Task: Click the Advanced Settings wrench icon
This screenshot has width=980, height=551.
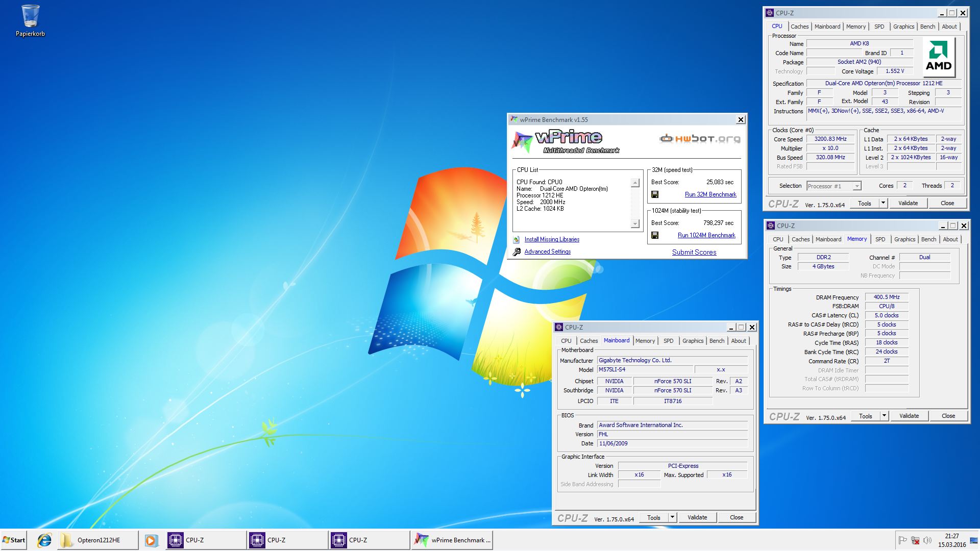Action: pyautogui.click(x=517, y=252)
